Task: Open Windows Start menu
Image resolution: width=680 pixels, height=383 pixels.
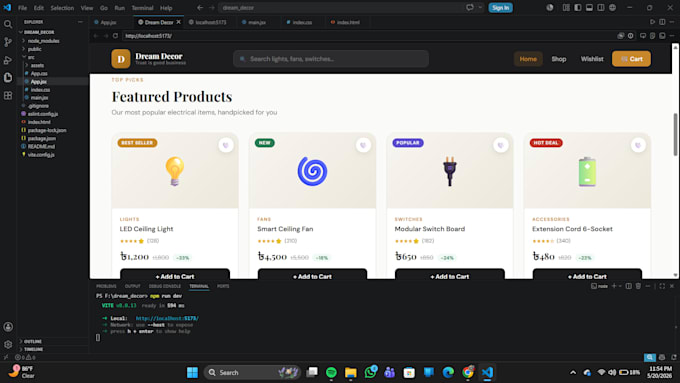Action: 192,373
